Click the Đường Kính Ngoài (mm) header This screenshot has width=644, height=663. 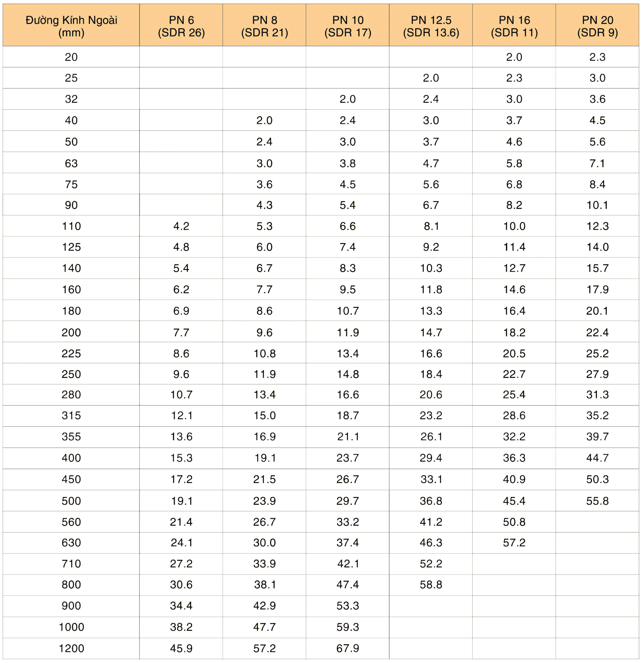pos(71,26)
